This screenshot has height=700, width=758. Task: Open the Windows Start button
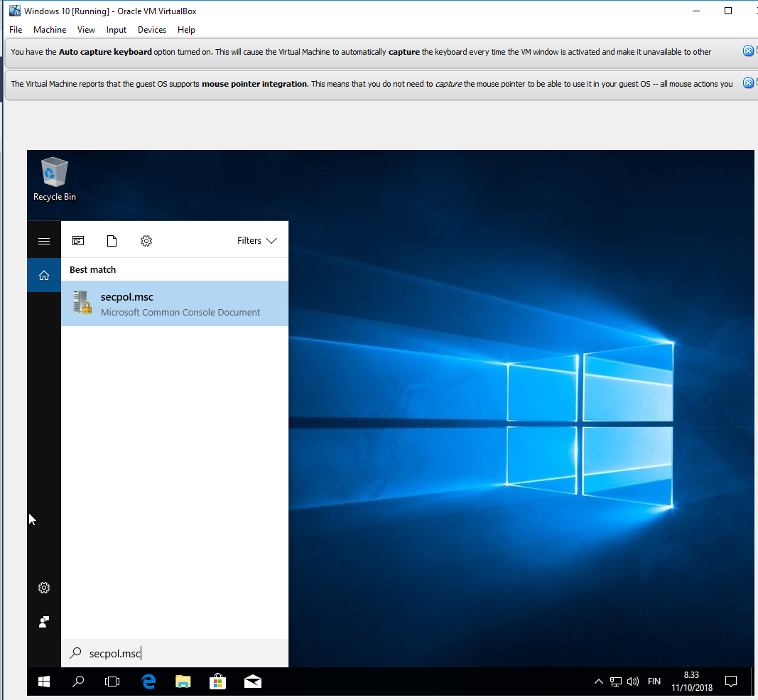click(44, 682)
